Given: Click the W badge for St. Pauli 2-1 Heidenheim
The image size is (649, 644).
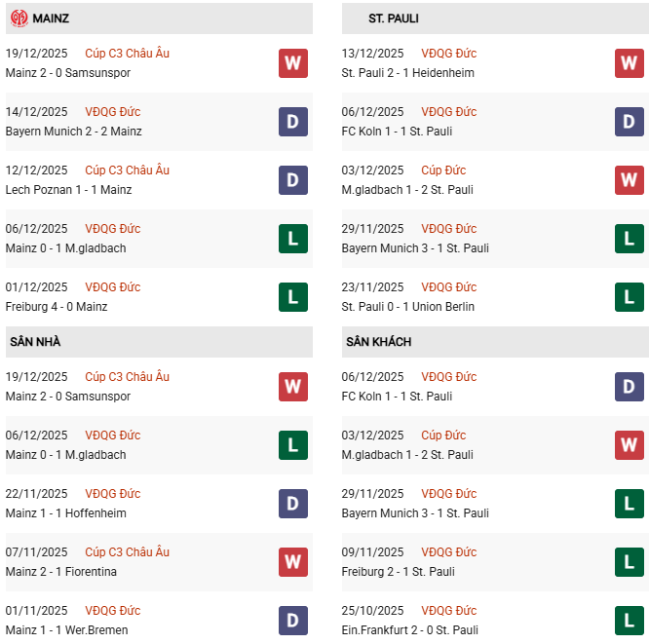Looking at the screenshot, I should pos(630,63).
